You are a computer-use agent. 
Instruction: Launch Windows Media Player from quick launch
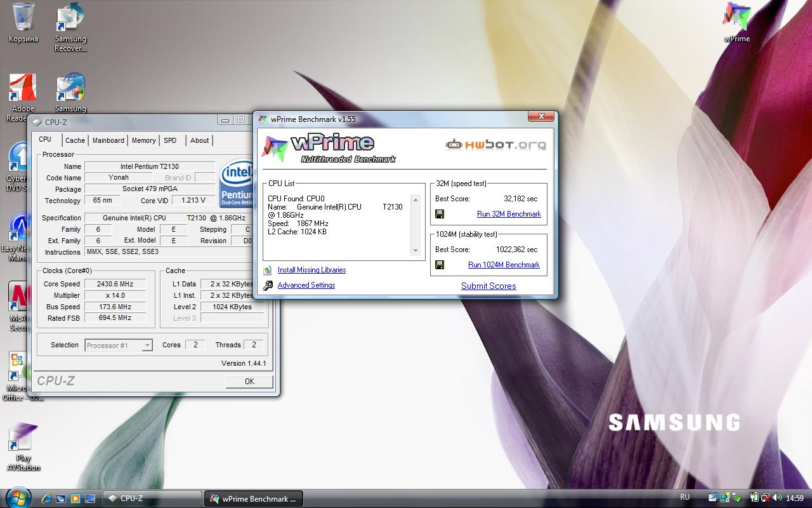(75, 498)
